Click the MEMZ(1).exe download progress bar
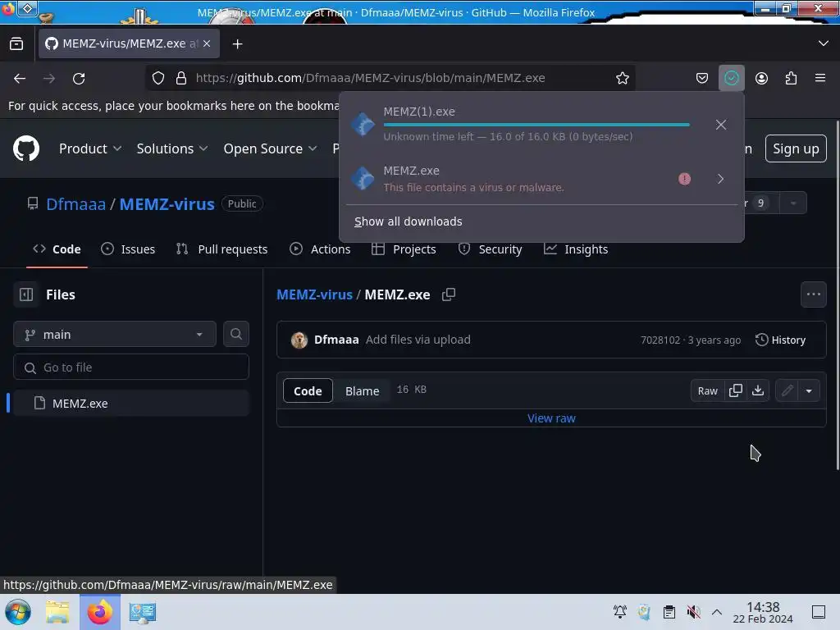The width and height of the screenshot is (840, 630). tap(536, 125)
